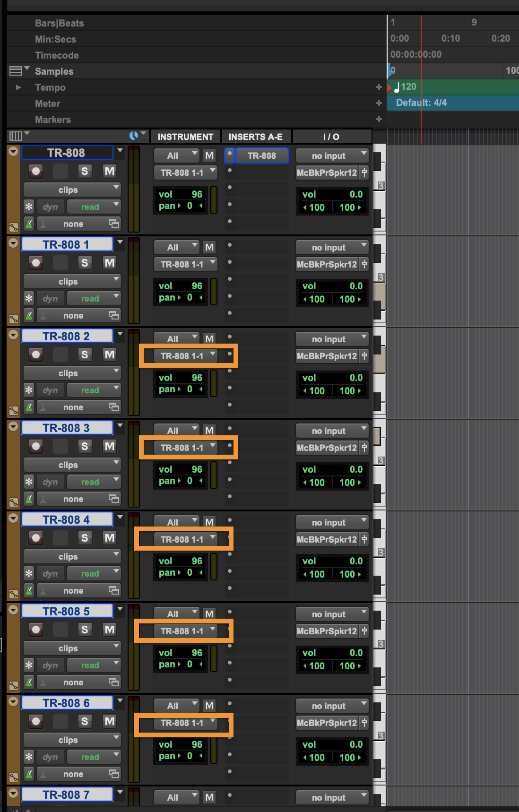519x812 pixels.
Task: Record-enable the TR-808 3 track
Action: pyautogui.click(x=36, y=446)
